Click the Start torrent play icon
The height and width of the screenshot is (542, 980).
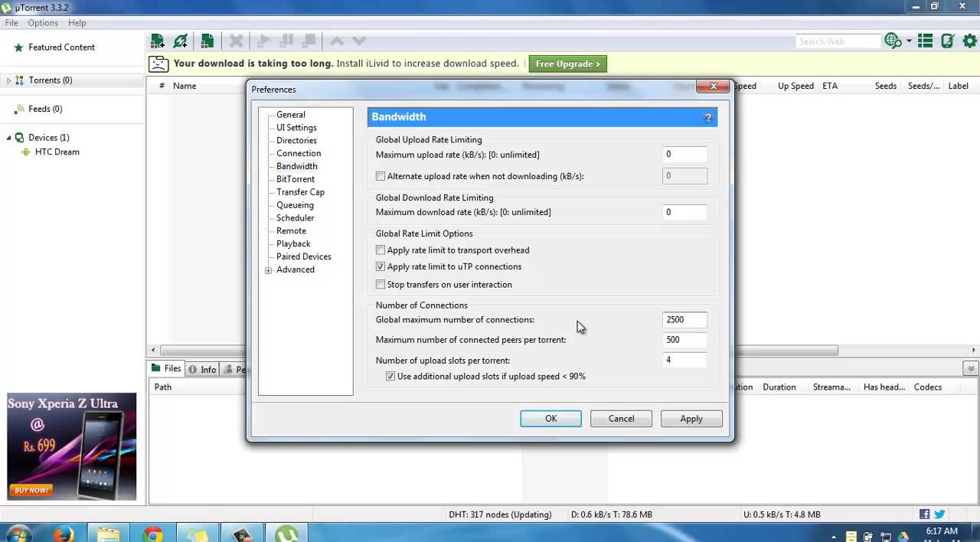click(263, 41)
